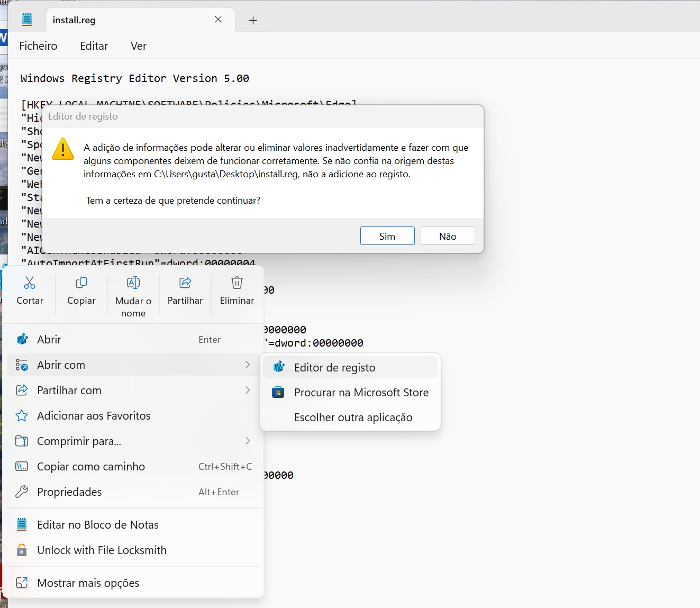Expand the Abrir com submenu arrow
This screenshot has height=608, width=700.
coord(248,365)
